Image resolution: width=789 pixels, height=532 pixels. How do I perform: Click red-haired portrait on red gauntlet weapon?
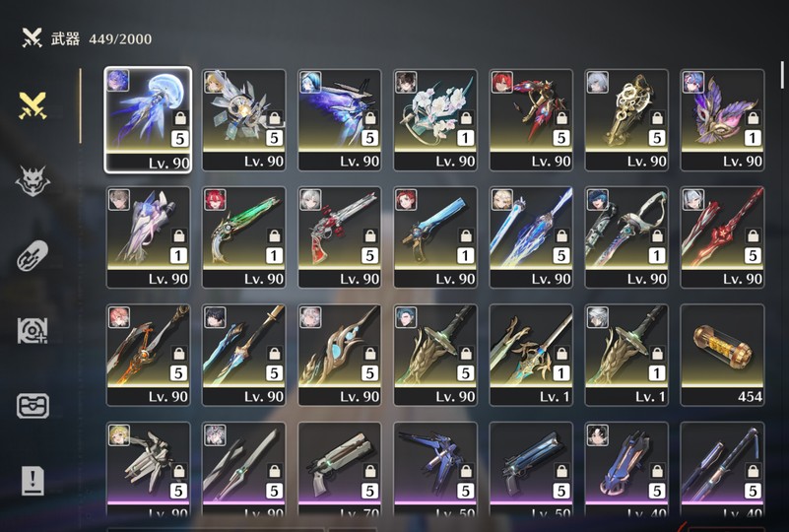click(x=502, y=82)
